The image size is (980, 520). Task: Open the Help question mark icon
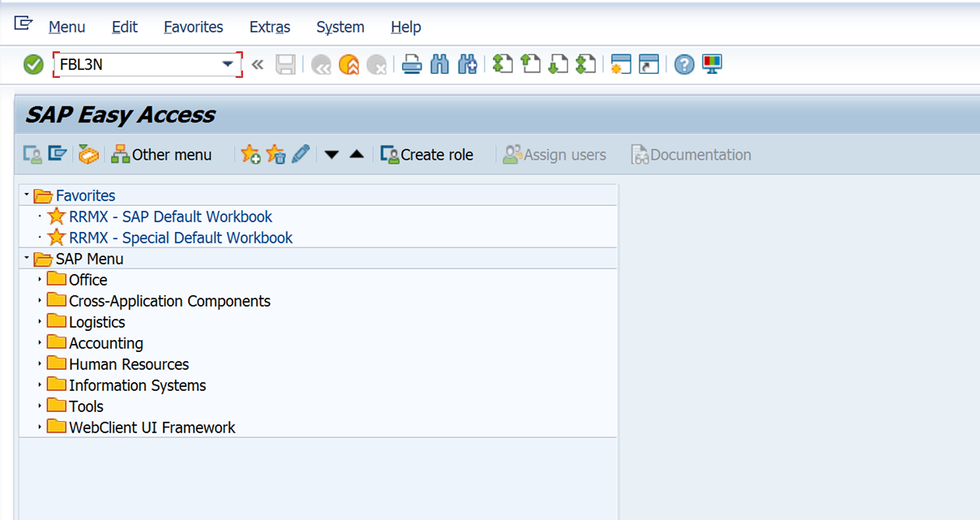[684, 64]
